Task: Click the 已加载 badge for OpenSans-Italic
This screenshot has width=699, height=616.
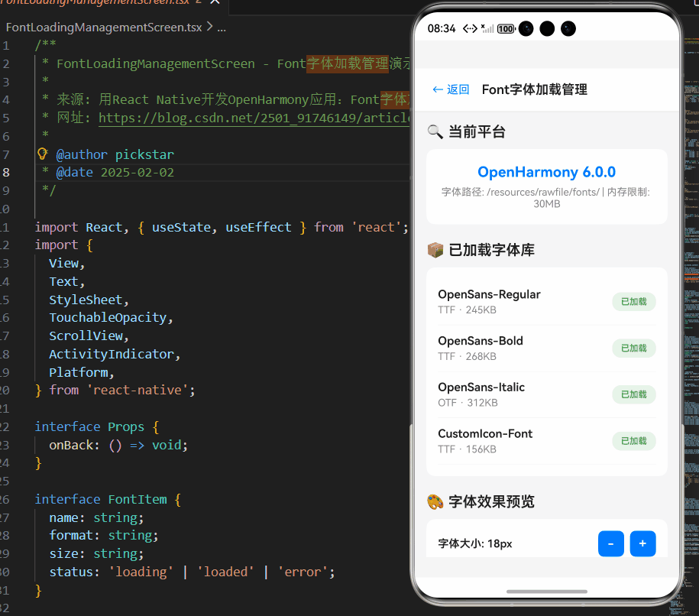Action: tap(633, 395)
